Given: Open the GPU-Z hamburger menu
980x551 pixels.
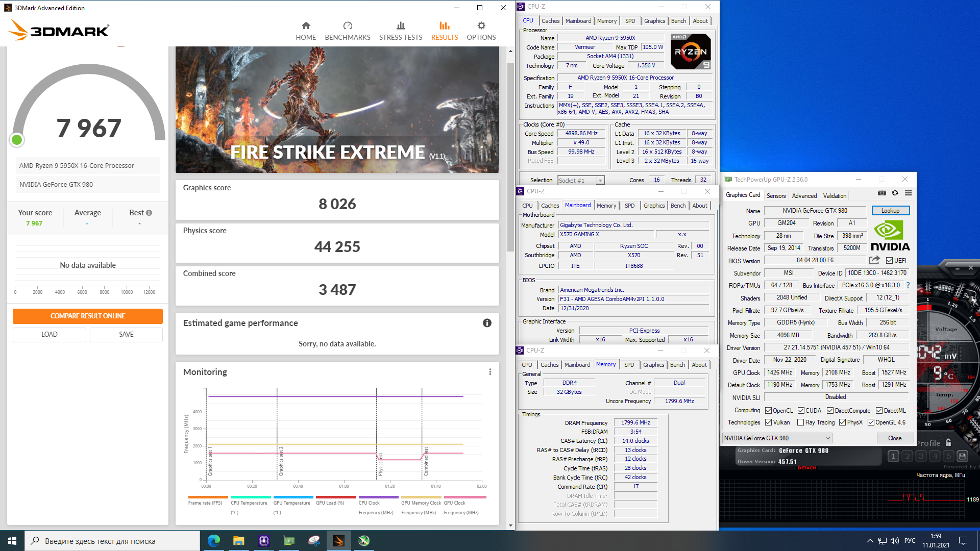Looking at the screenshot, I should 908,193.
